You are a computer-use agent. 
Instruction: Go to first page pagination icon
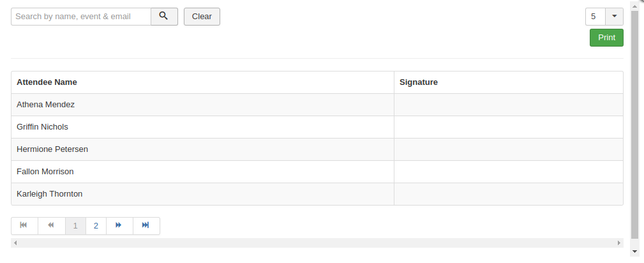point(24,225)
